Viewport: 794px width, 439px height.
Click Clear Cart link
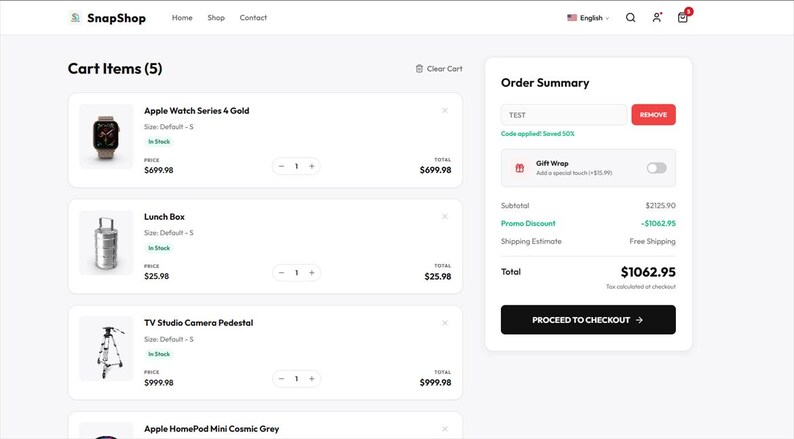pos(439,68)
